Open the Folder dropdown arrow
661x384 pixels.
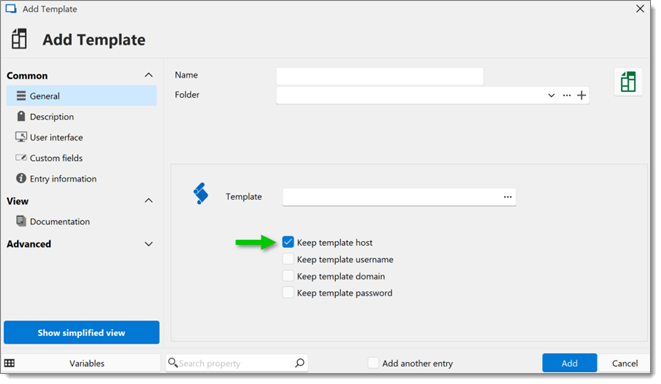click(551, 95)
